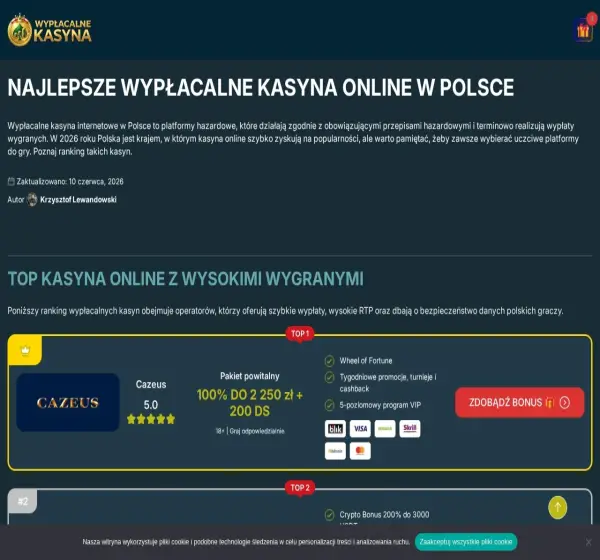The image size is (600, 560).
Task: Open the Wypłacalne Kasyna logo homepage link
Action: pyautogui.click(x=50, y=30)
